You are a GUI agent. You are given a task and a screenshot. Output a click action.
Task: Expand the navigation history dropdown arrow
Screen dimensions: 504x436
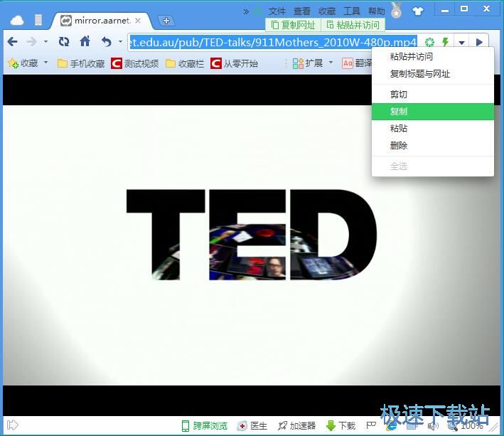coord(45,41)
